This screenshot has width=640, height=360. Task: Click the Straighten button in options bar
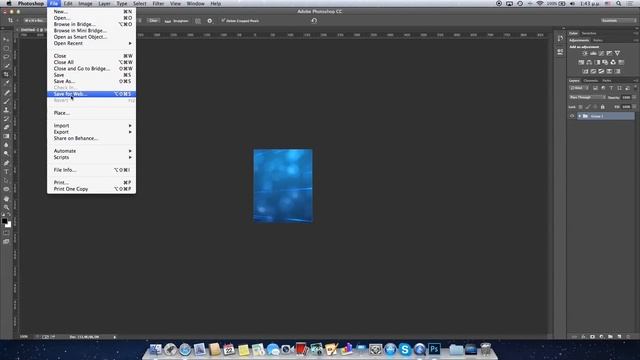(x=177, y=21)
